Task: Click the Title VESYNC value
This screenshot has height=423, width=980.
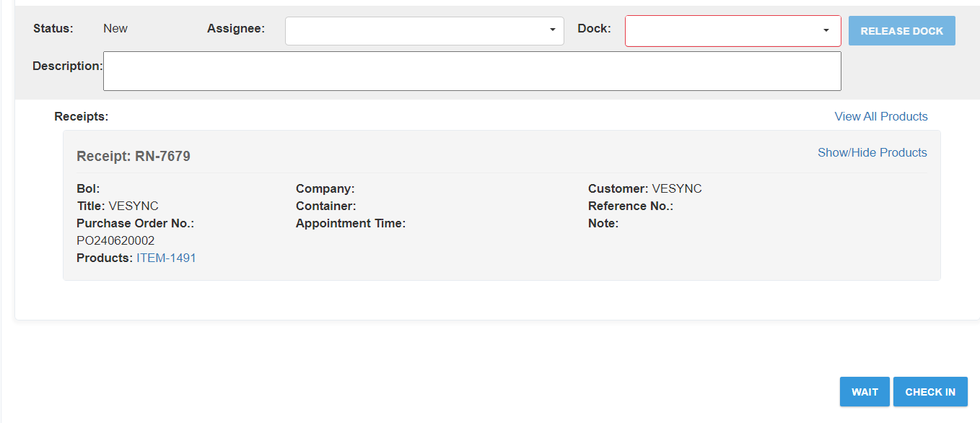Action: pyautogui.click(x=134, y=206)
